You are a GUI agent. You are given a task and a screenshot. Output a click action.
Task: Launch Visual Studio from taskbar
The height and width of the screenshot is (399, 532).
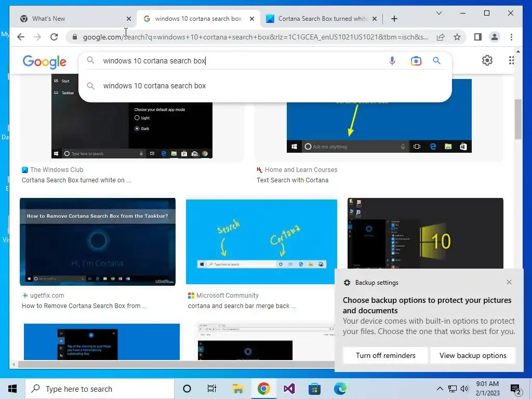pyautogui.click(x=289, y=389)
